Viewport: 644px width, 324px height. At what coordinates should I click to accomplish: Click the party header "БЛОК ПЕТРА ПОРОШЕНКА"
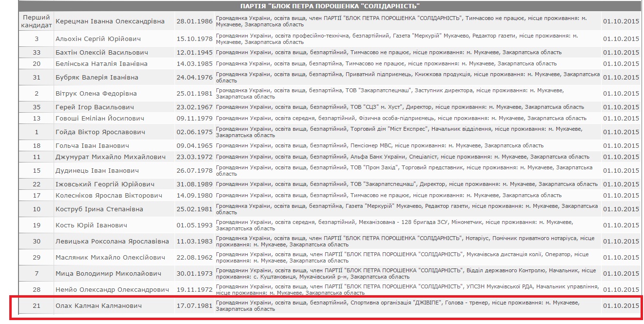[x=330, y=6]
